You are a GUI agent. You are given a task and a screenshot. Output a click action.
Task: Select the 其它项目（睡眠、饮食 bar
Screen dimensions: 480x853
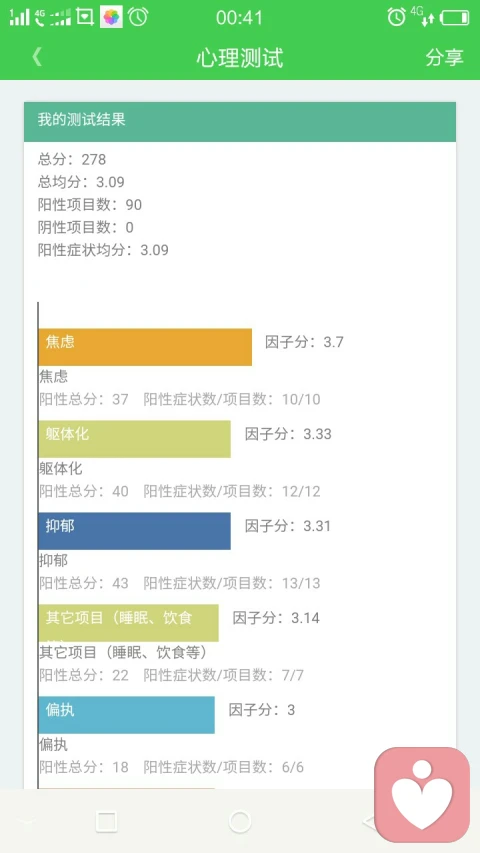pyautogui.click(x=128, y=623)
